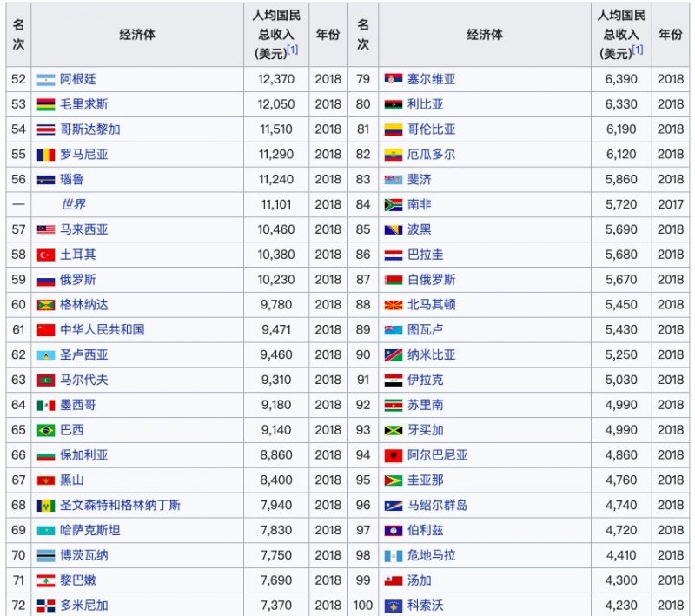The height and width of the screenshot is (616, 695).
Task: Click the Costa Rica flag beside 哥斯达黎加
Action: click(x=46, y=129)
